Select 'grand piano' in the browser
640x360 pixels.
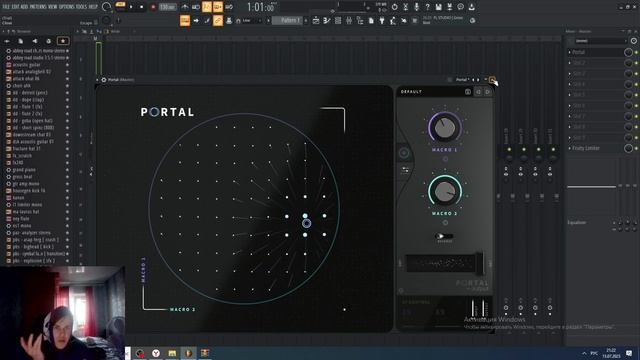(x=24, y=169)
